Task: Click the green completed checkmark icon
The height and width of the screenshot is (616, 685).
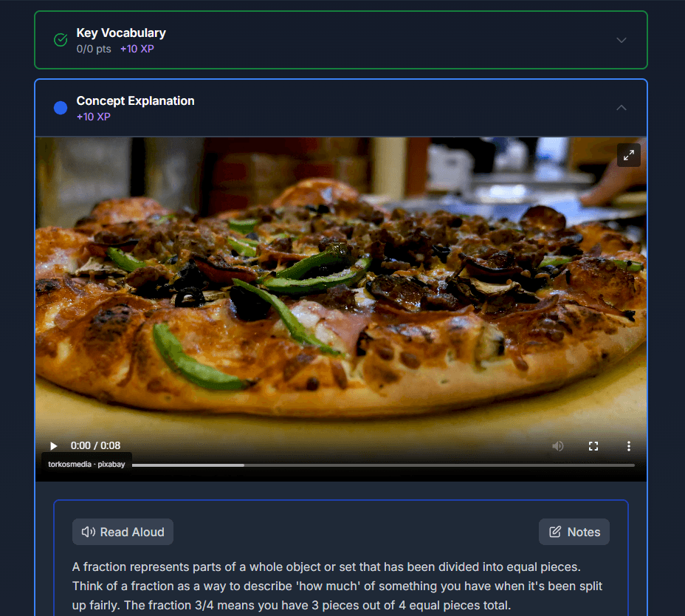Action: tap(61, 40)
